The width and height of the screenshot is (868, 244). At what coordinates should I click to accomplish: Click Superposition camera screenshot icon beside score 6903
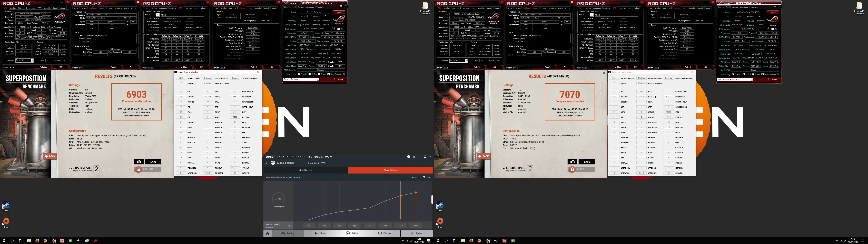coord(139,162)
